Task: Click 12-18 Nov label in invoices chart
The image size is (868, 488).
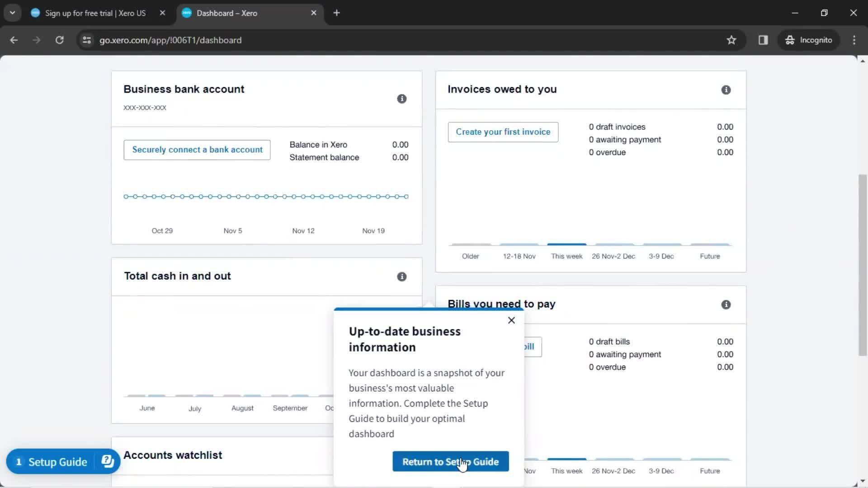Action: coord(519,256)
